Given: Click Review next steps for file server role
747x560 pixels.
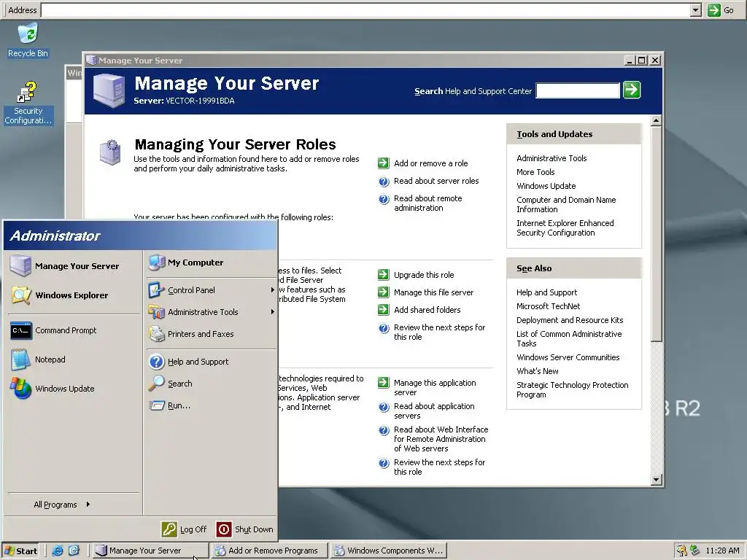Looking at the screenshot, I should [x=439, y=332].
